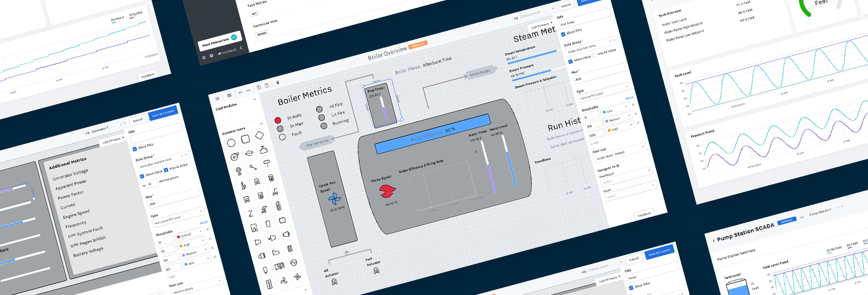Click the Hi Fire indicator circle

319,109
